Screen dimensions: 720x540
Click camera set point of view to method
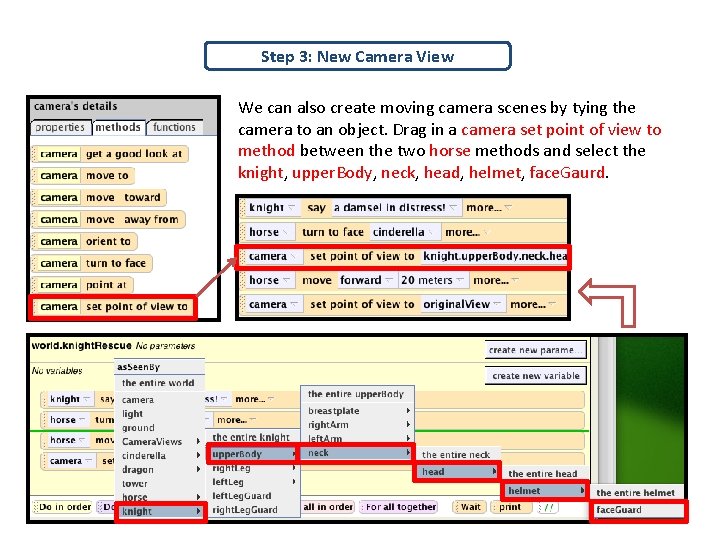(113, 307)
